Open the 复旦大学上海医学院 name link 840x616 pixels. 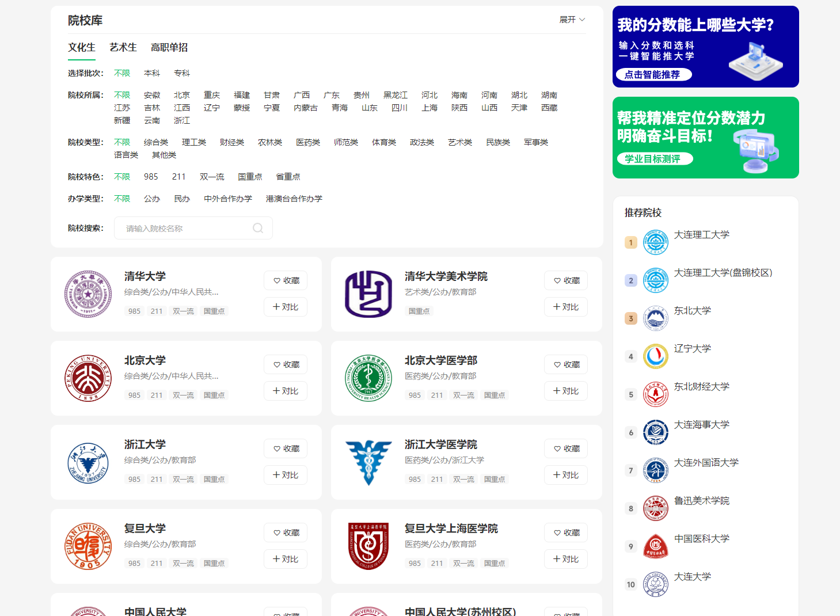point(451,528)
